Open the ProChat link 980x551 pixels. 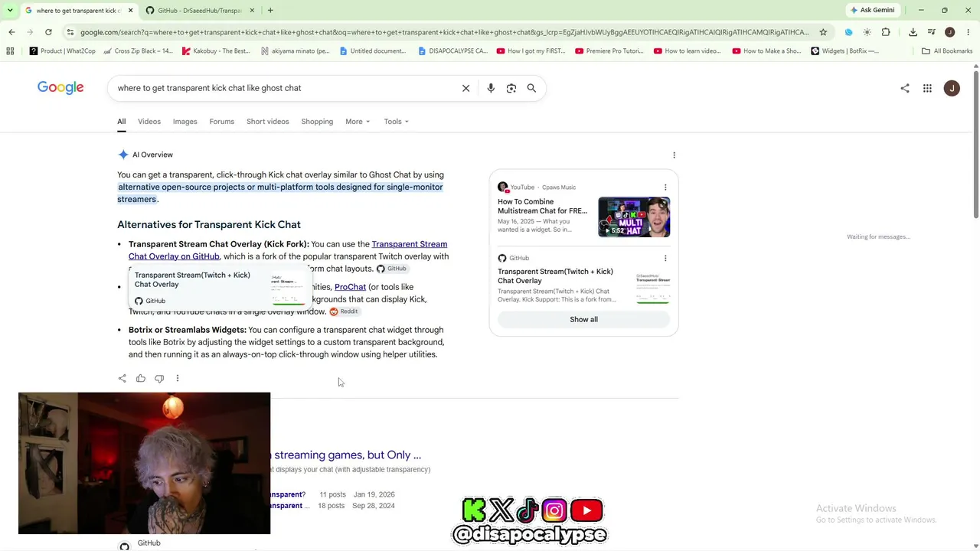pyautogui.click(x=350, y=287)
